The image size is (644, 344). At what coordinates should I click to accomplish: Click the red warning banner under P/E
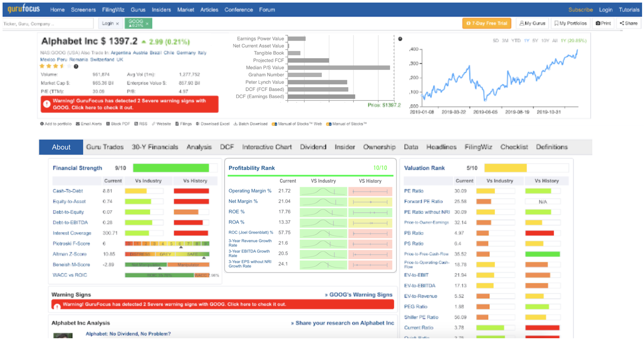[129, 104]
